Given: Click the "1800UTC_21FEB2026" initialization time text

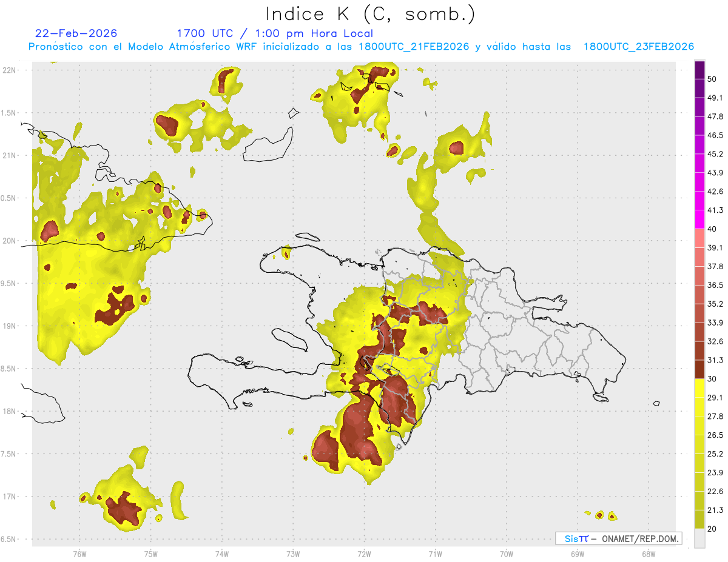Looking at the screenshot, I should click(414, 47).
